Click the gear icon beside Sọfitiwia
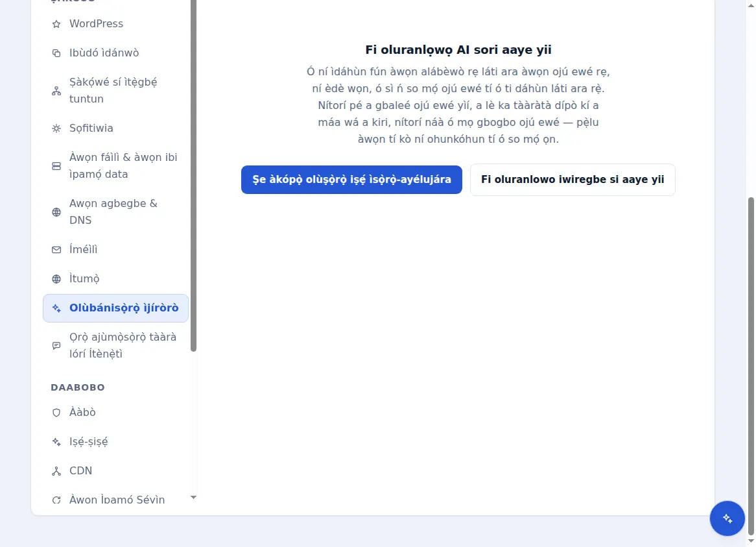This screenshot has height=547, width=756. tap(56, 128)
